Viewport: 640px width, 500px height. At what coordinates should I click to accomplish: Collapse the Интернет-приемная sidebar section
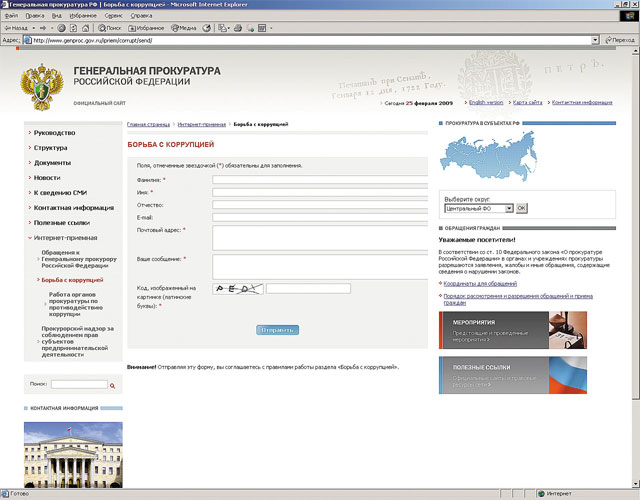point(65,238)
